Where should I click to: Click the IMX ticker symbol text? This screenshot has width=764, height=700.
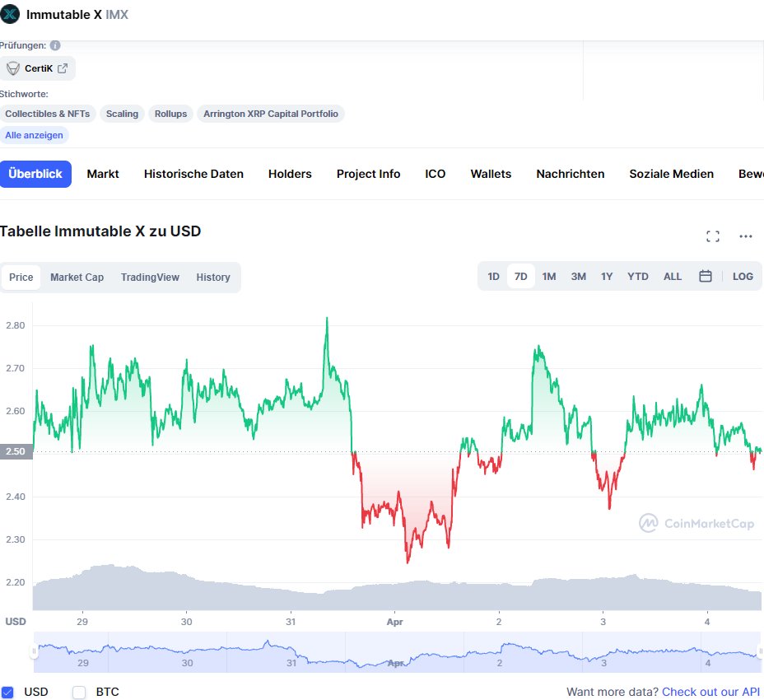click(x=117, y=15)
